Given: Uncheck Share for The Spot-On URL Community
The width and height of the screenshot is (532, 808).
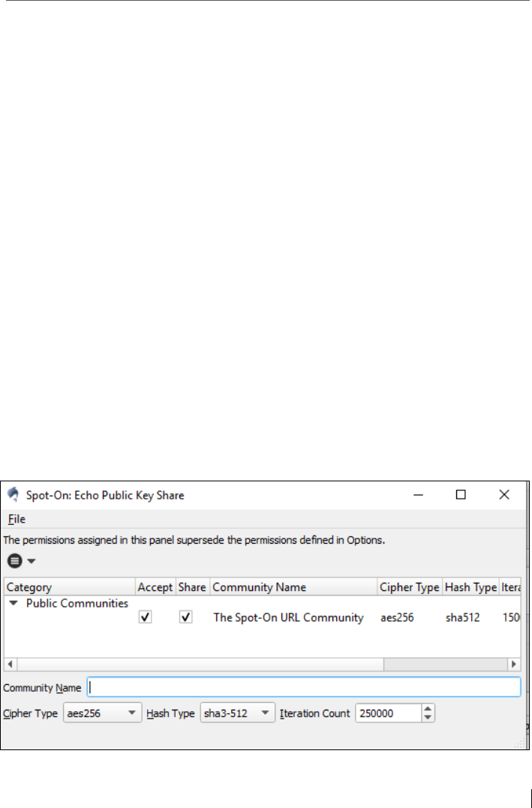Looking at the screenshot, I should pyautogui.click(x=186, y=617).
